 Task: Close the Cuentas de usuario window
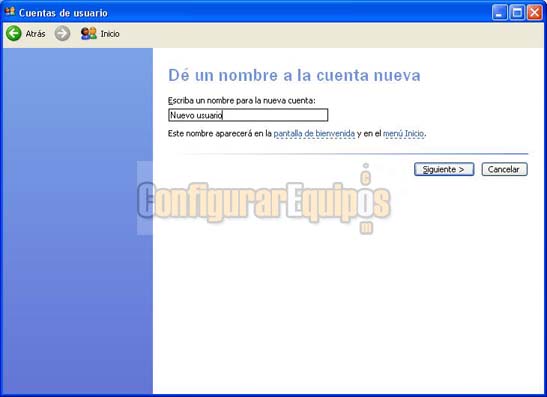point(534,13)
